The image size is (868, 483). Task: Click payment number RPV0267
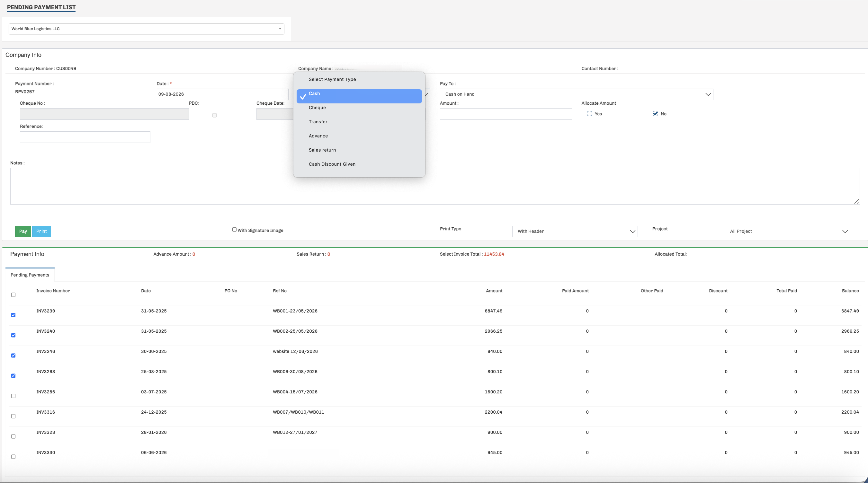pyautogui.click(x=25, y=92)
